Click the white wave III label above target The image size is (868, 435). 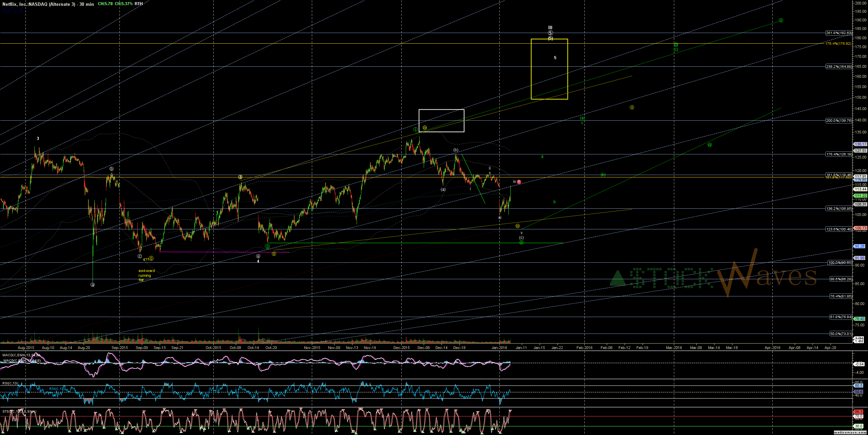tap(550, 28)
